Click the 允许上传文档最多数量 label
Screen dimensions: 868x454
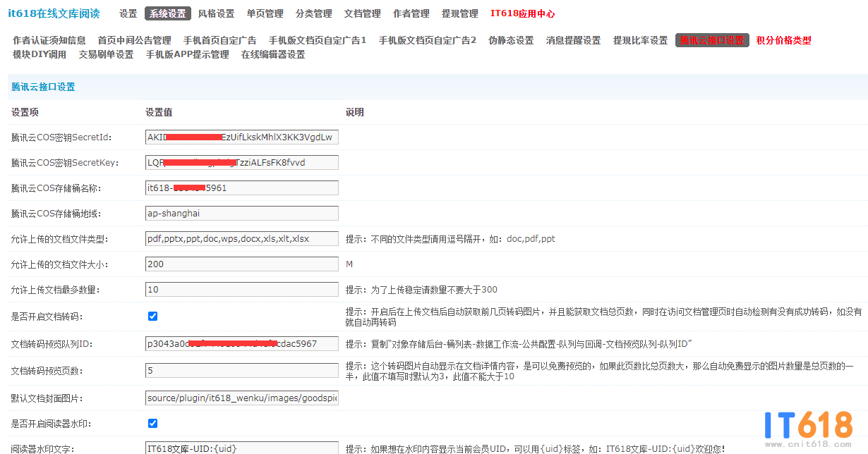coord(55,290)
